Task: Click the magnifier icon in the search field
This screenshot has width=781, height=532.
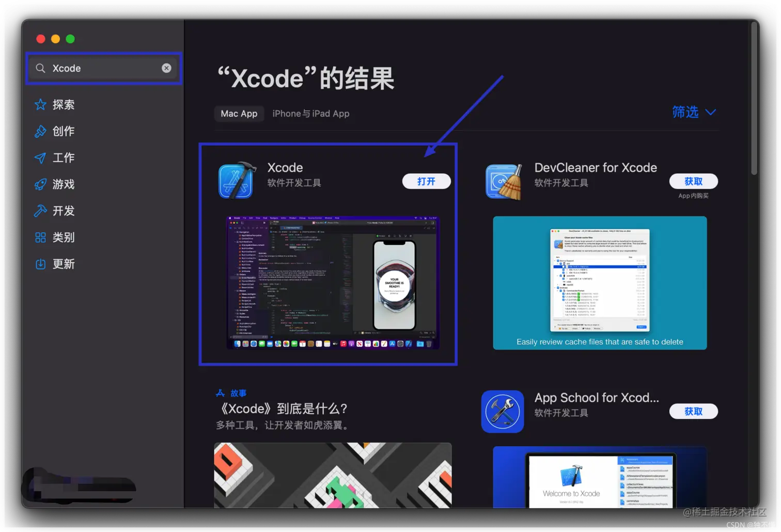Action: [40, 68]
